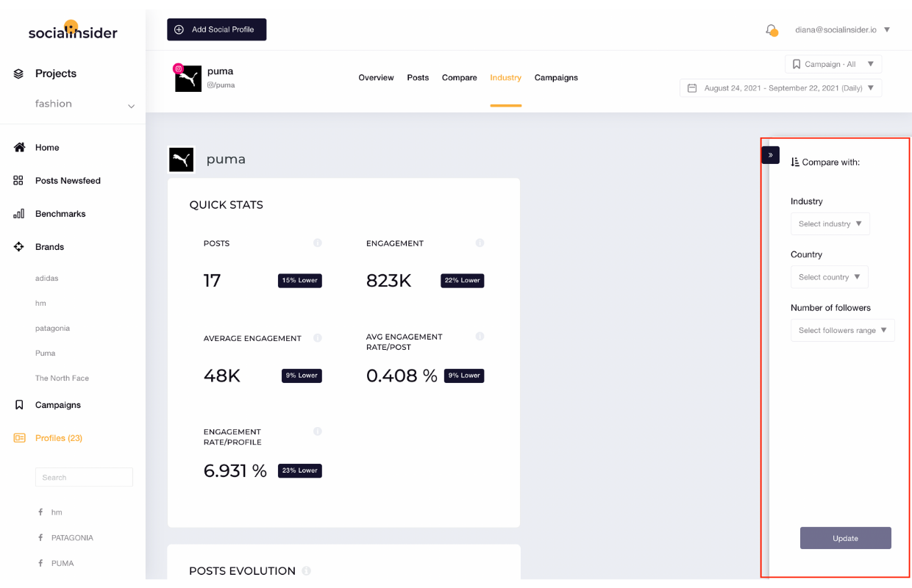Click the profiles Search input field

click(84, 477)
